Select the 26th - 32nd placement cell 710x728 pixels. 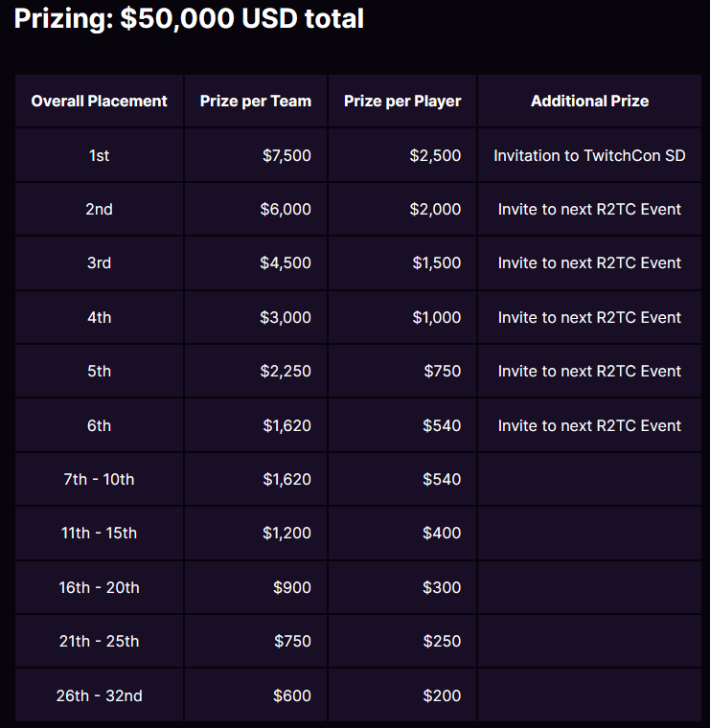coord(99,695)
